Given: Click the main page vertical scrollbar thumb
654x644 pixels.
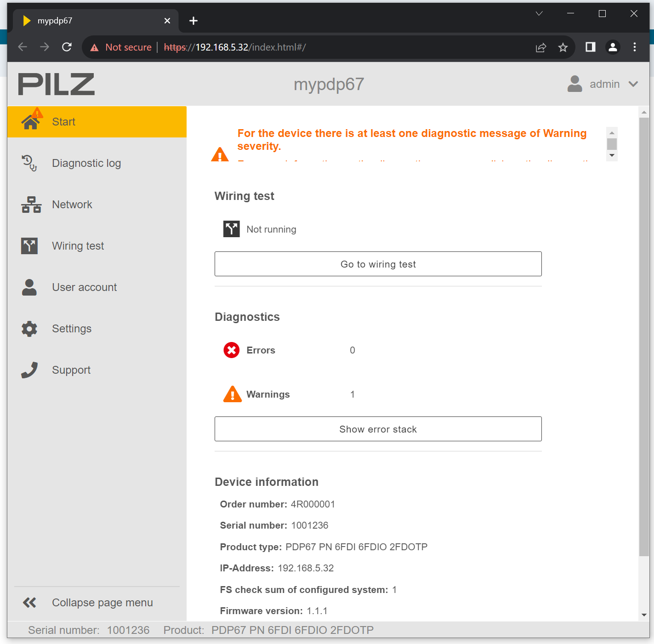Looking at the screenshot, I should [x=644, y=336].
